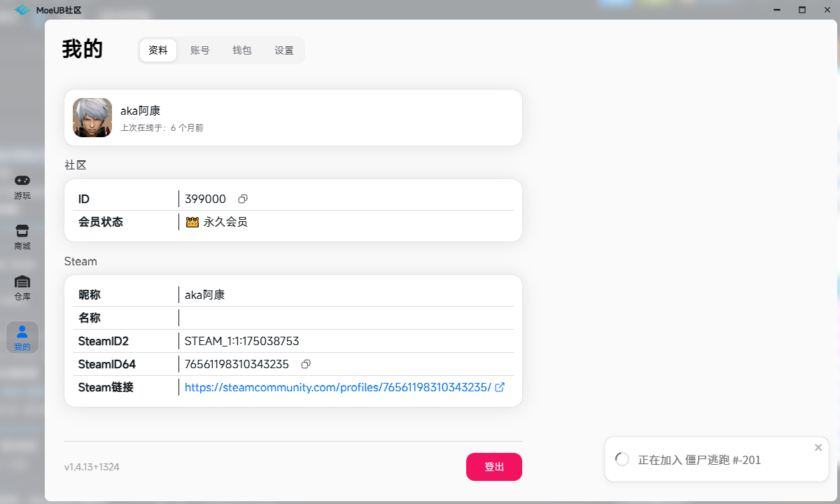Image resolution: width=840 pixels, height=504 pixels.
Task: Click the empty 名称 name field
Action: (280, 317)
